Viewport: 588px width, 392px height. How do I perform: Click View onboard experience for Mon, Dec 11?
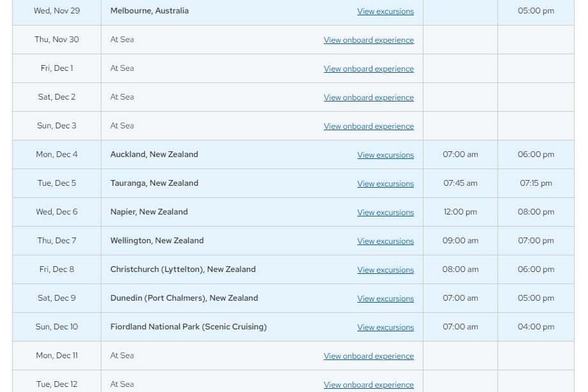click(x=369, y=356)
